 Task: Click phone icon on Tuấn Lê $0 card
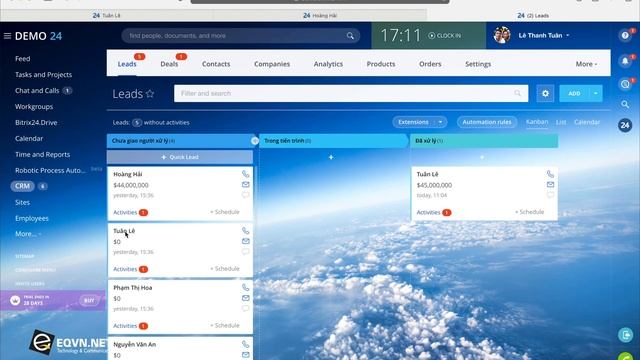(x=245, y=231)
